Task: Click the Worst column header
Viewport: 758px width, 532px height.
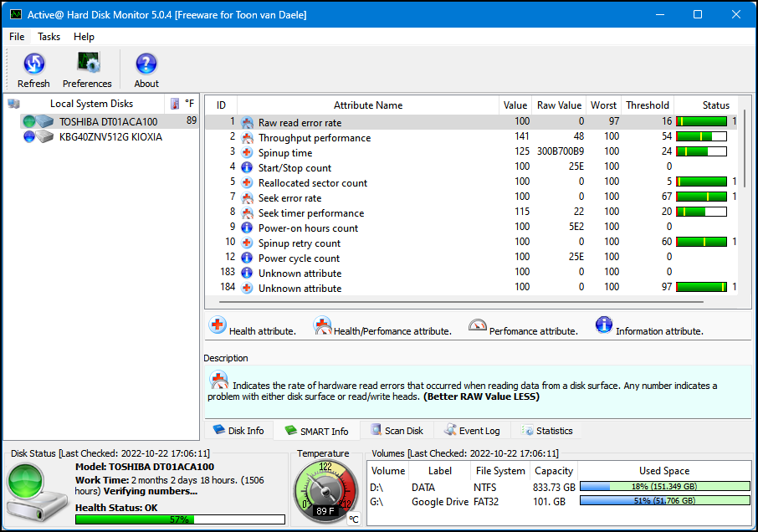Action: pos(604,105)
